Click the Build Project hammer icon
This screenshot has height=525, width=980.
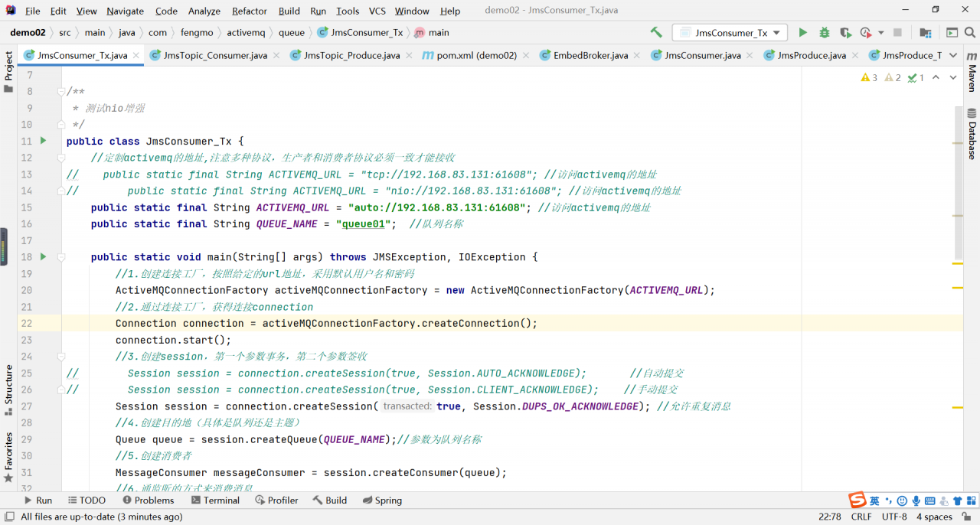656,32
